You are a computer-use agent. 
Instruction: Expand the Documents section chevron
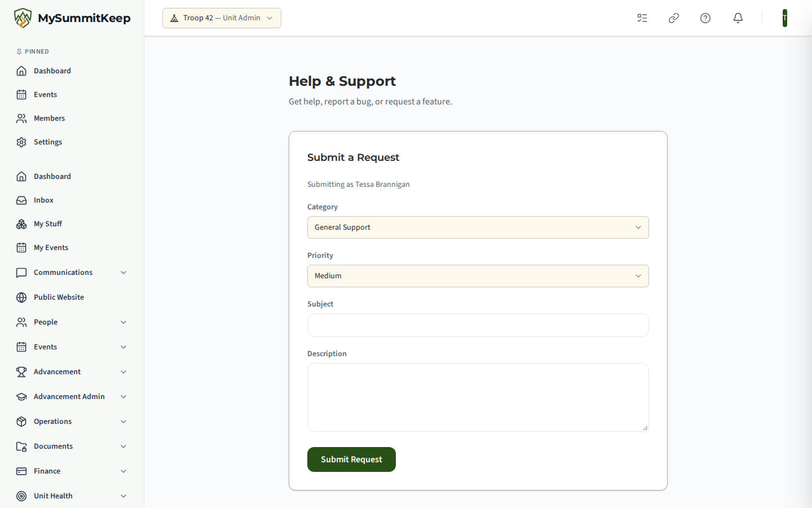[123, 446]
